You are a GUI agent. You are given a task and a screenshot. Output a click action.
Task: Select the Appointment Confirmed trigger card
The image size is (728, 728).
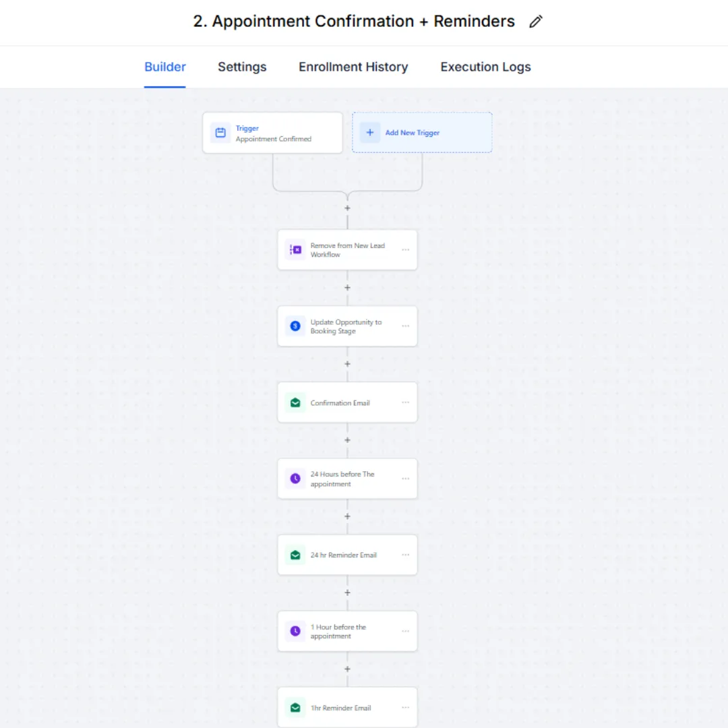coord(272,133)
